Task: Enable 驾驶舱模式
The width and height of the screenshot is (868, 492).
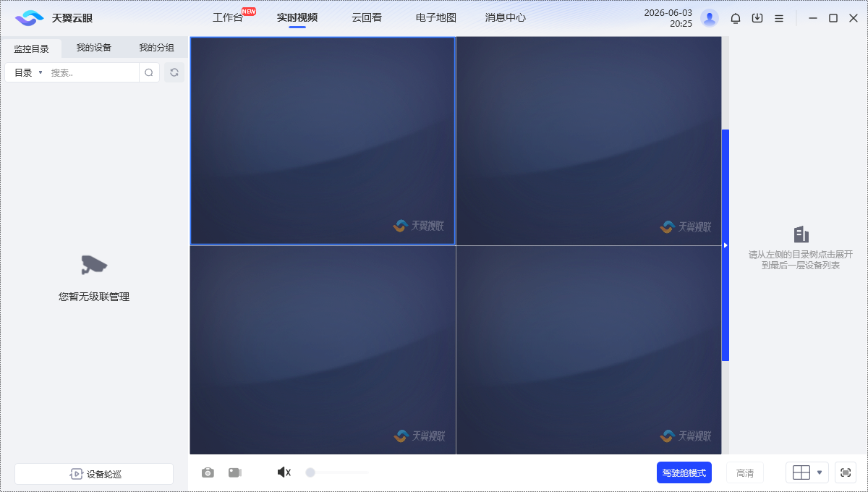Action: pos(684,472)
